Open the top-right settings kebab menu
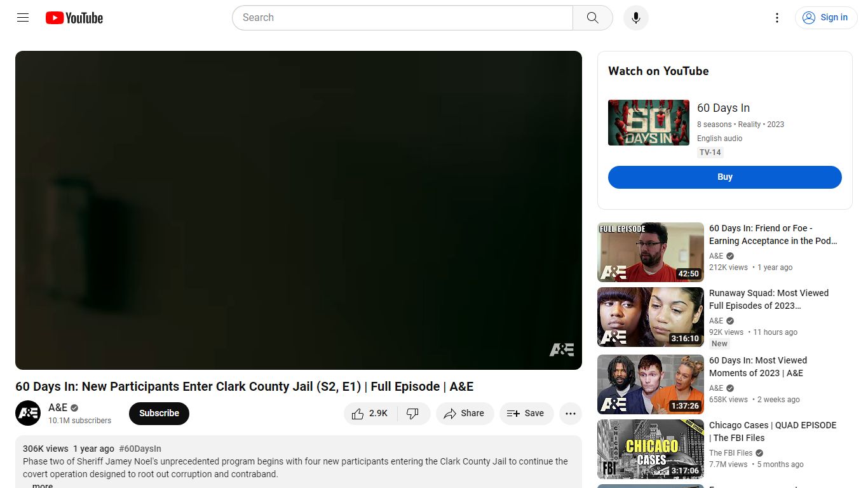This screenshot has width=868, height=488. click(x=776, y=18)
